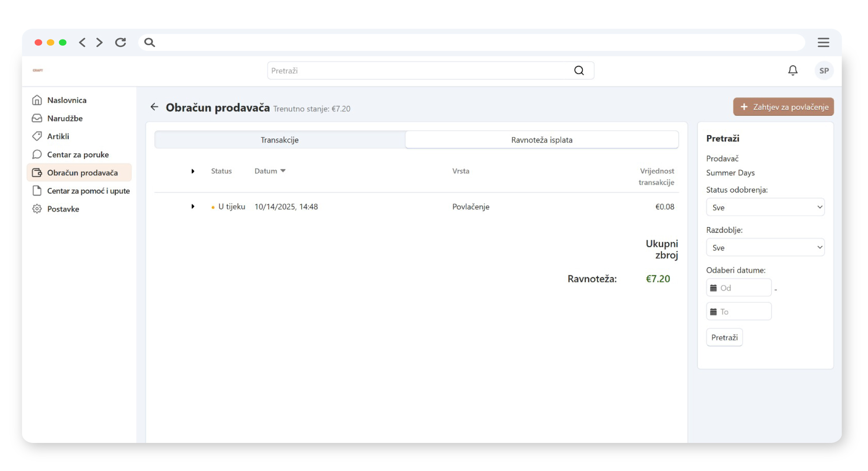Viewport: 868px width, 471px height.
Task: Click the magnifier icon in Pretraži search bar
Action: (579, 71)
